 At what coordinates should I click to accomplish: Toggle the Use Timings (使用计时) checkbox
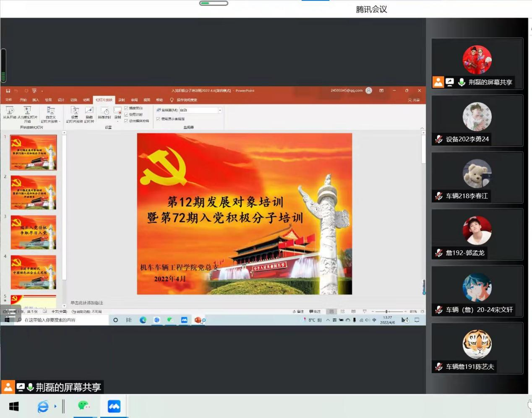(x=126, y=114)
